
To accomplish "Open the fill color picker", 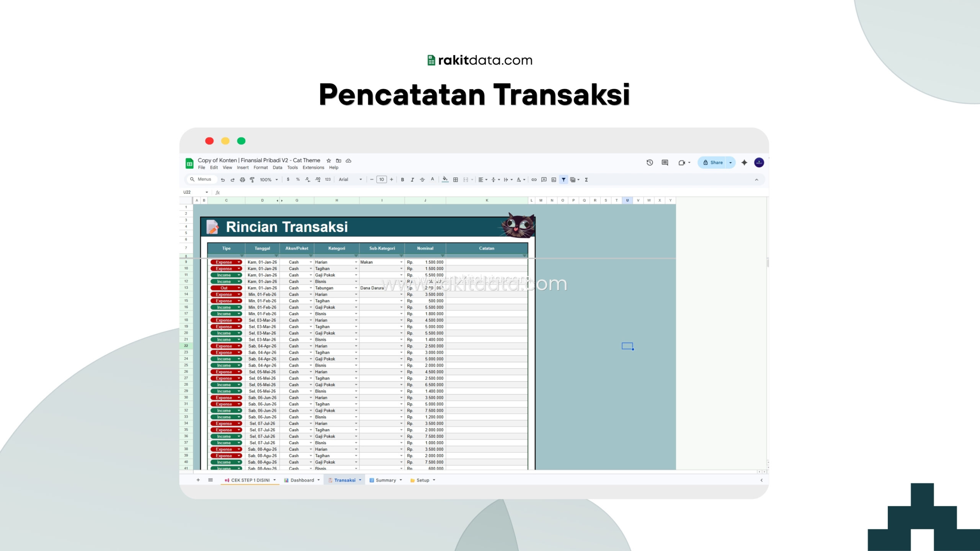I will pyautogui.click(x=445, y=179).
